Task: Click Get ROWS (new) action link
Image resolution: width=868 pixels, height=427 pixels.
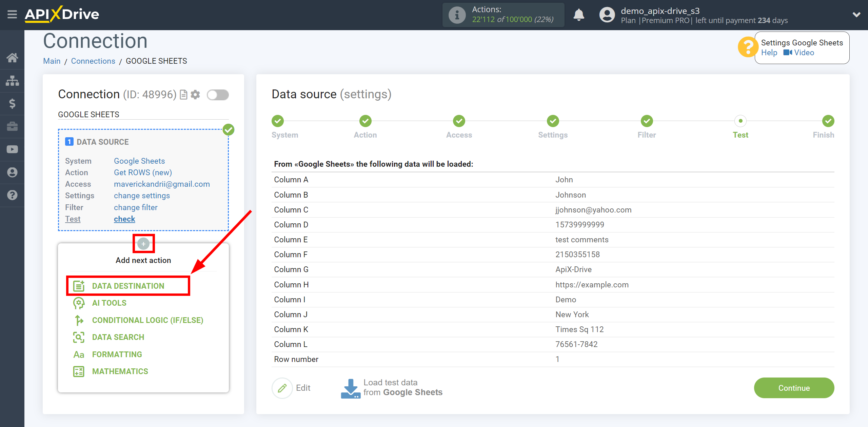Action: click(x=143, y=172)
